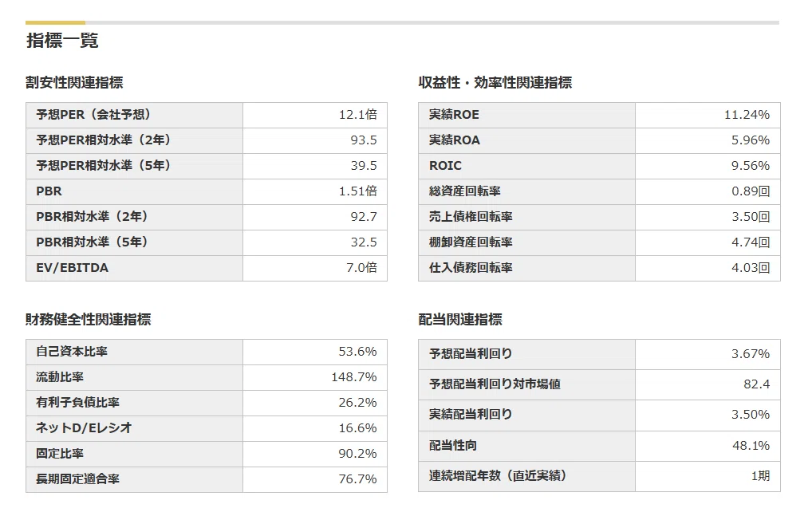Select the 実績ROE row label
The image size is (812, 508).
(454, 115)
